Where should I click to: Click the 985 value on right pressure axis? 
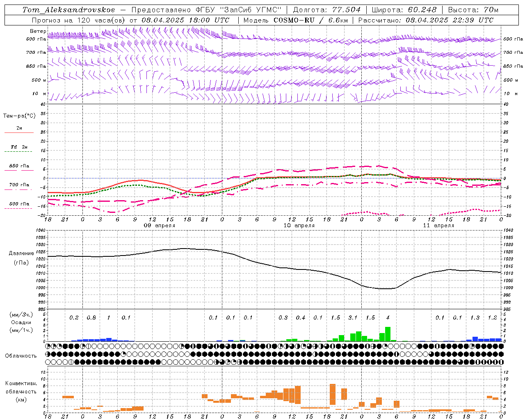click(507, 309)
